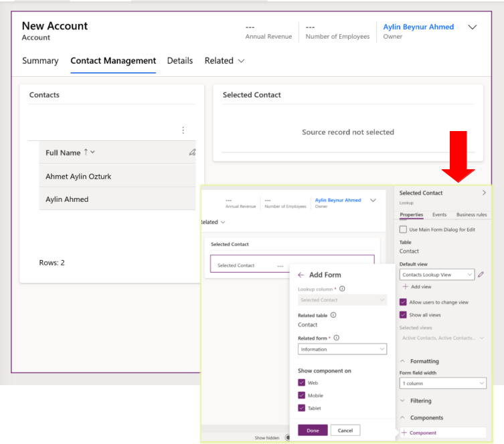Open owner link in inset designer header
The image size is (504, 444).
pos(338,200)
